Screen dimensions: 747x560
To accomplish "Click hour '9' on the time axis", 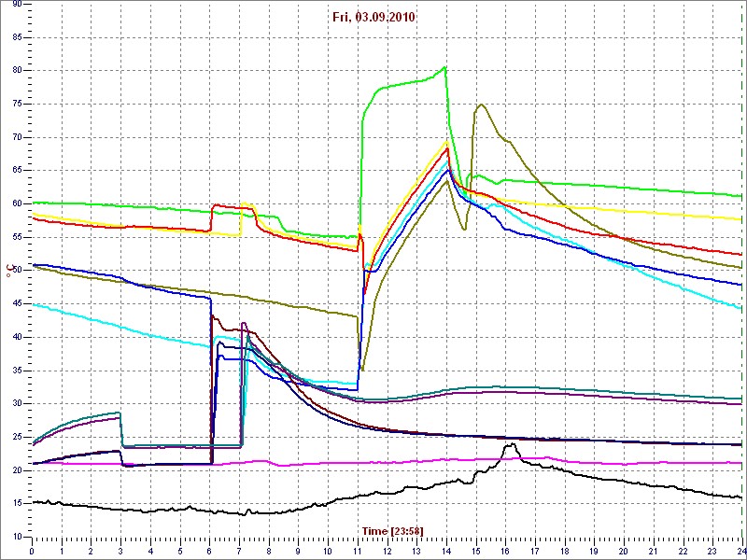I will (298, 551).
